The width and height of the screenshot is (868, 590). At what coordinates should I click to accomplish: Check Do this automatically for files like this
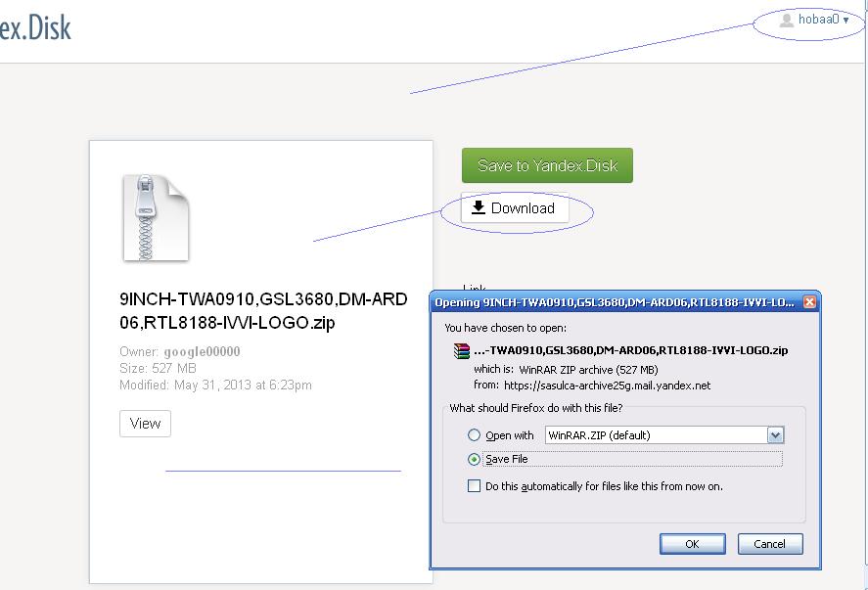click(x=474, y=486)
